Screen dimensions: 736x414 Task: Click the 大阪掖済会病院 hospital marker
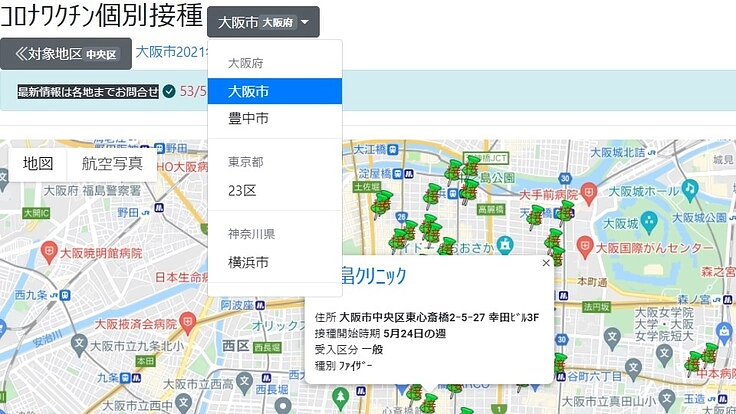(187, 322)
